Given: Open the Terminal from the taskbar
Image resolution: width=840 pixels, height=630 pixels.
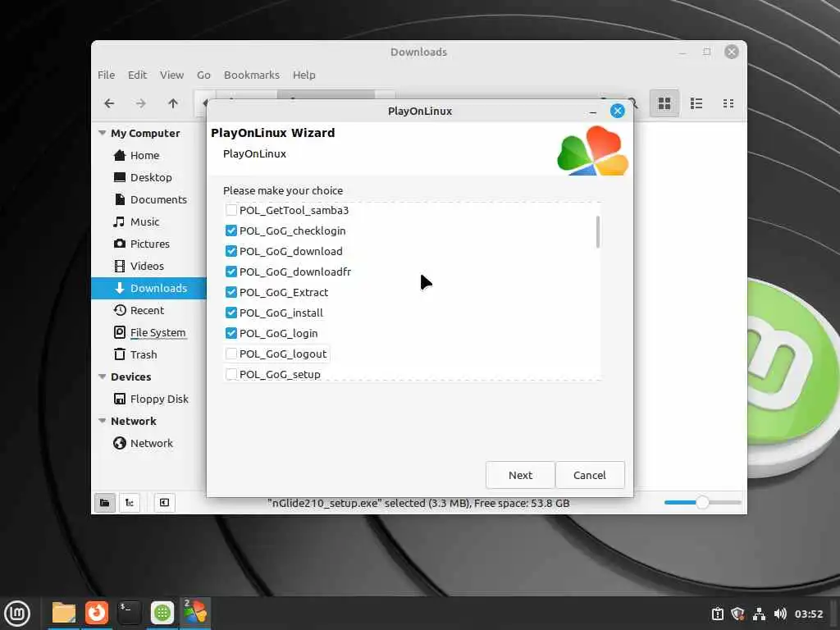Looking at the screenshot, I should (x=129, y=613).
